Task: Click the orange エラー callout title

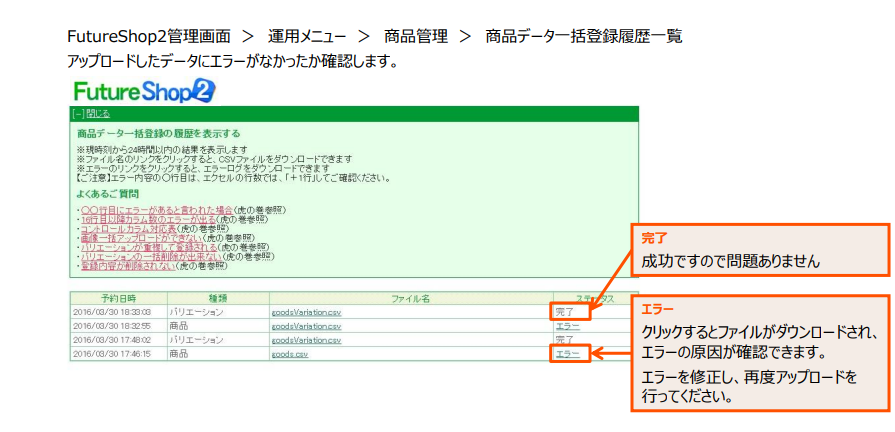Action: [658, 309]
